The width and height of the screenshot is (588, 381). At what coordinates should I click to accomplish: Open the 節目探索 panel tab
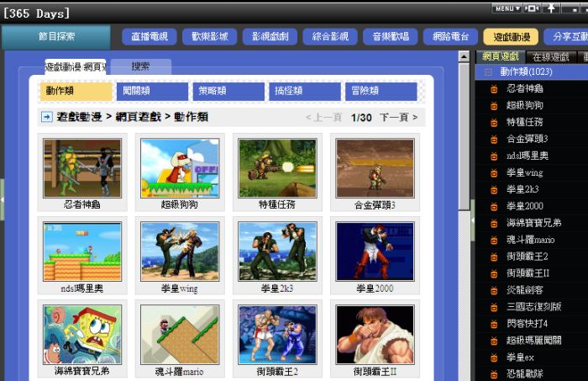(56, 36)
